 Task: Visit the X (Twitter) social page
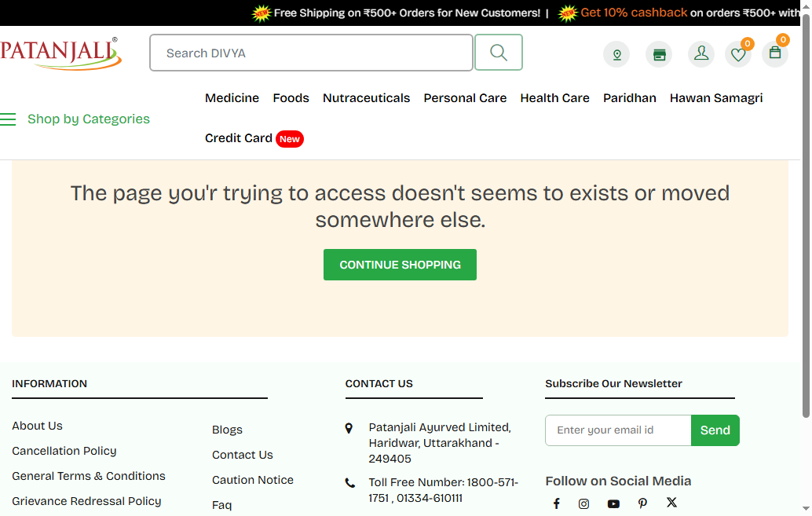671,503
